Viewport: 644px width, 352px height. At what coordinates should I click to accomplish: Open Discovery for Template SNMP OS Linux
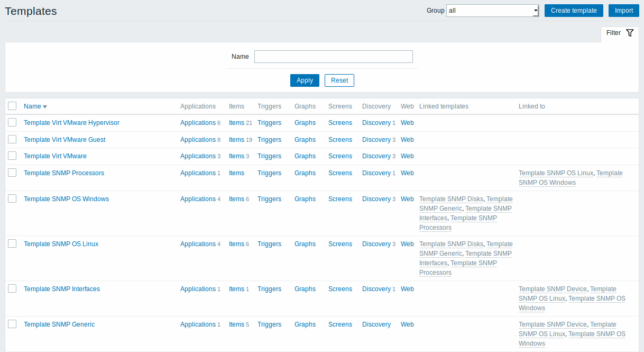pyautogui.click(x=376, y=244)
